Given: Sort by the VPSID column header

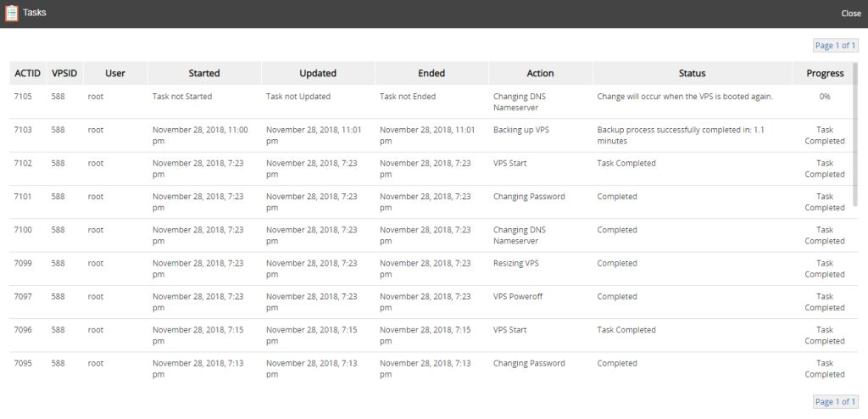Looking at the screenshot, I should pos(64,73).
